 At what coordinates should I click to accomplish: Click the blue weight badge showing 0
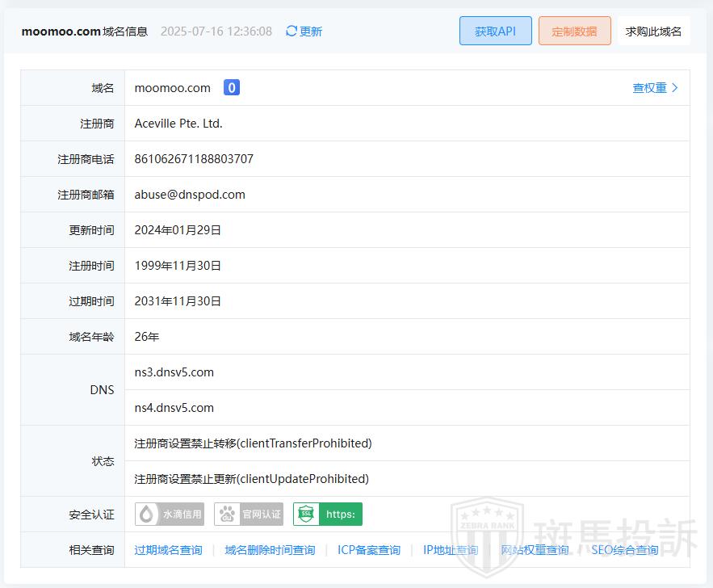coord(232,88)
